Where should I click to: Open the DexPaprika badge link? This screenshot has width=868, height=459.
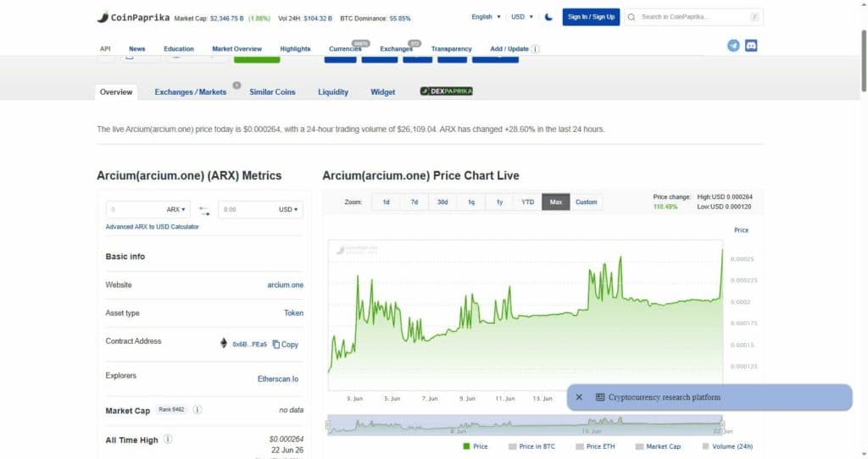tap(446, 91)
